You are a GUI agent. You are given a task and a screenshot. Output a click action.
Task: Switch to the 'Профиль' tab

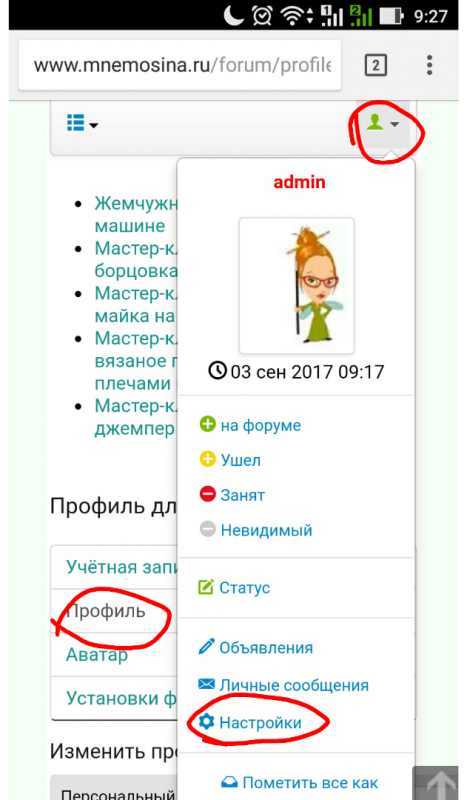[x=106, y=611]
